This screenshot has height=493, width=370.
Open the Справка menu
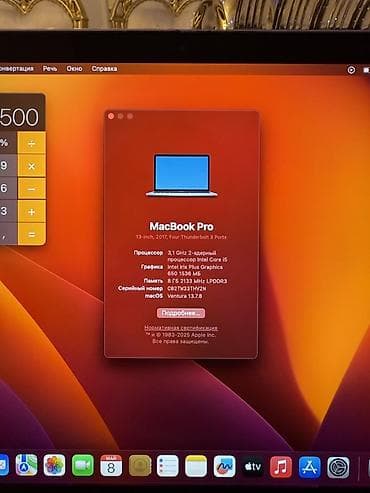104,69
